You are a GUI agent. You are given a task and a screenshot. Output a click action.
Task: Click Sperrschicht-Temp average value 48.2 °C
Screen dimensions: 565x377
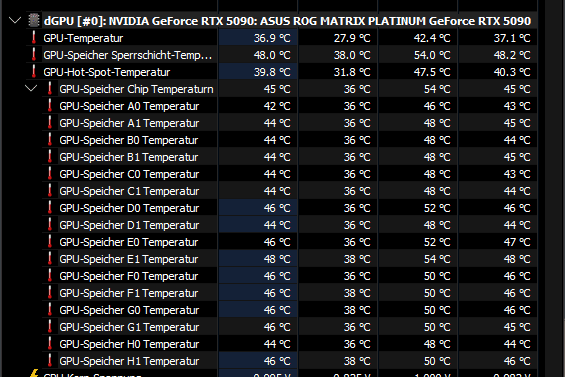[x=512, y=55]
